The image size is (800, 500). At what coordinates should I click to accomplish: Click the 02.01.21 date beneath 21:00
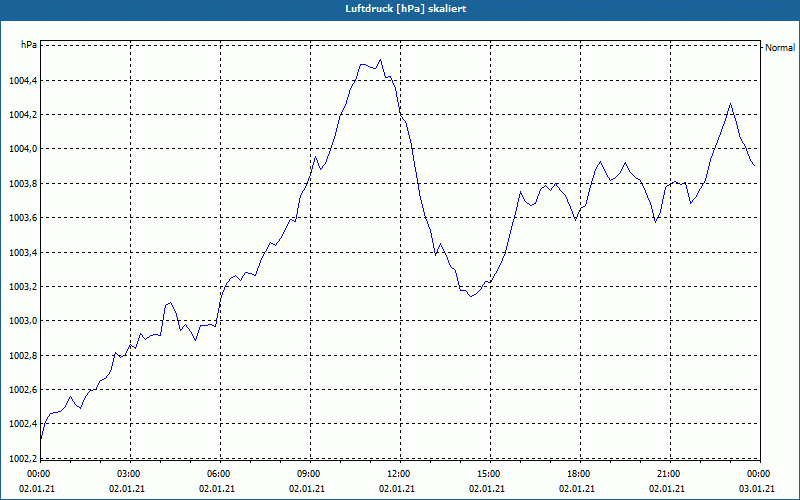click(667, 489)
